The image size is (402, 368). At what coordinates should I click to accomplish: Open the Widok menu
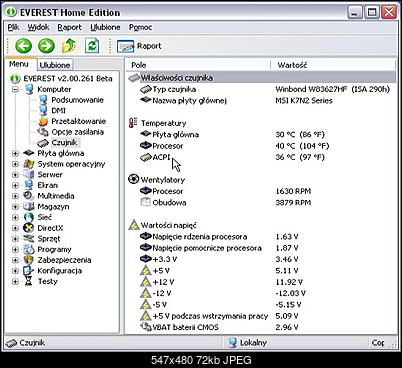click(x=38, y=27)
